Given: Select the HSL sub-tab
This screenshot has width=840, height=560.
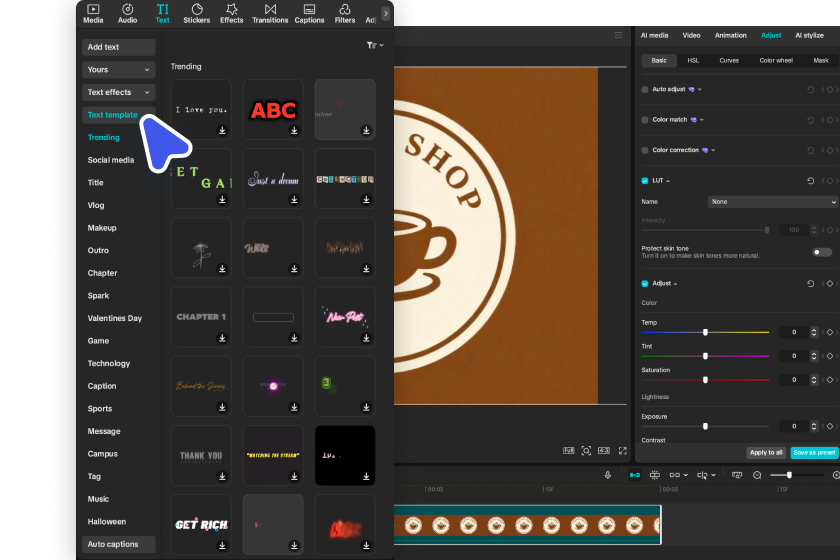Looking at the screenshot, I should coord(693,61).
